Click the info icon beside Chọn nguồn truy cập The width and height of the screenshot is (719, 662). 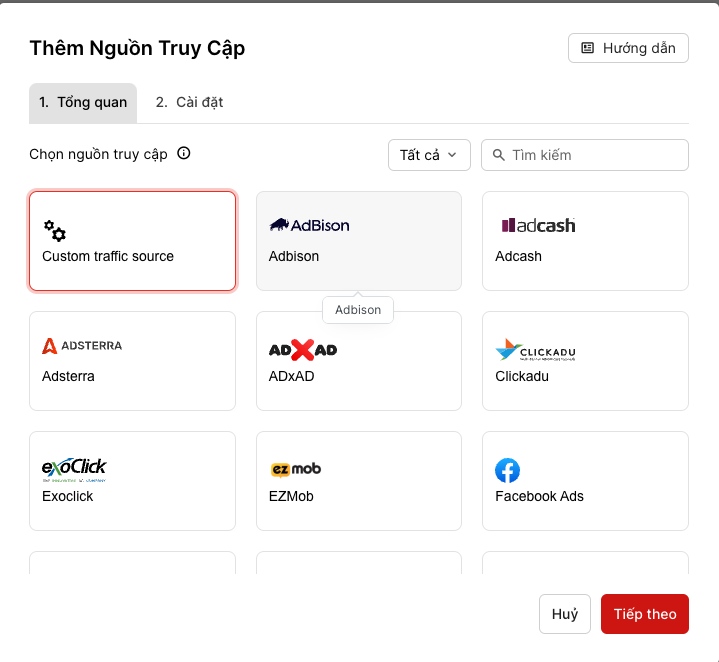(x=184, y=154)
